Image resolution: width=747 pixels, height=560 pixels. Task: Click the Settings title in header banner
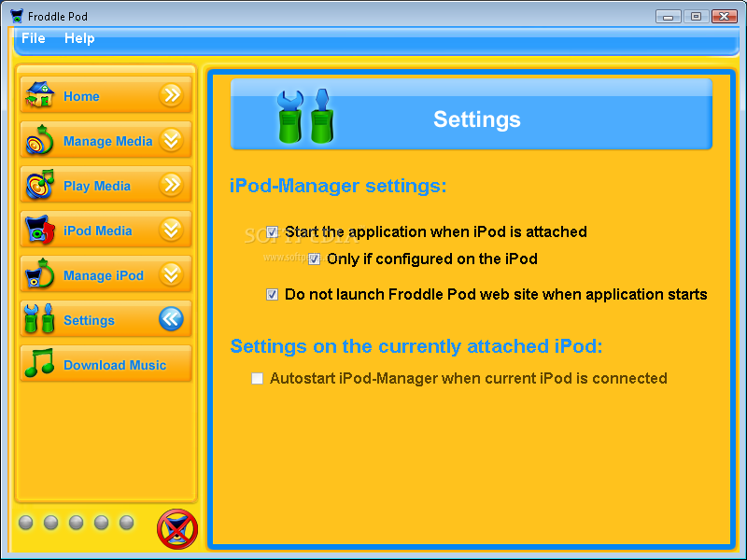pyautogui.click(x=477, y=119)
